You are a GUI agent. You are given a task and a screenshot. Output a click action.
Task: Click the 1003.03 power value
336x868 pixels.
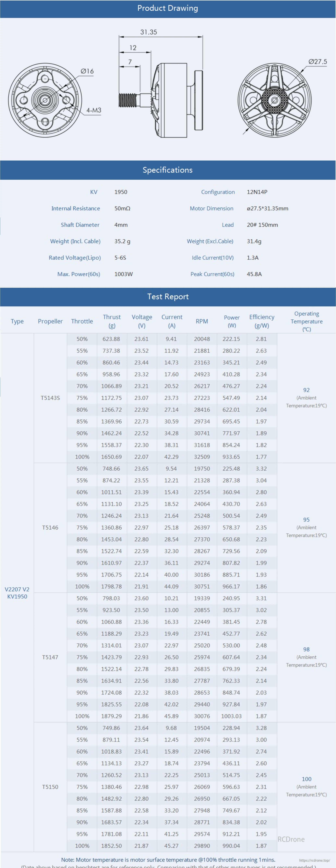click(x=231, y=716)
